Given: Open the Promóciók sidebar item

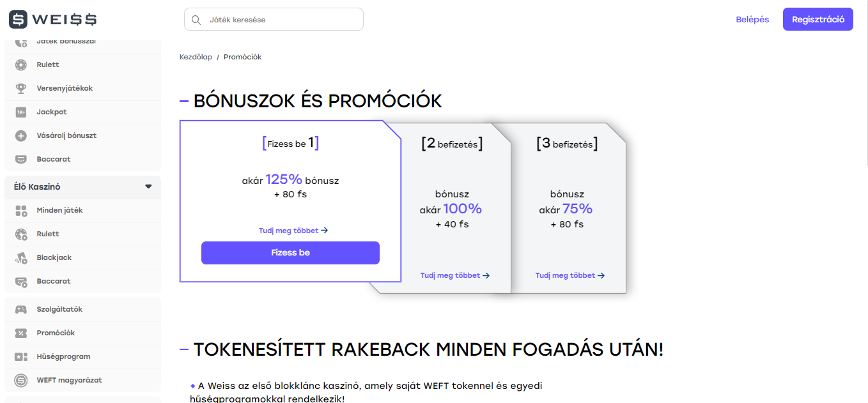Looking at the screenshot, I should coord(82,333).
